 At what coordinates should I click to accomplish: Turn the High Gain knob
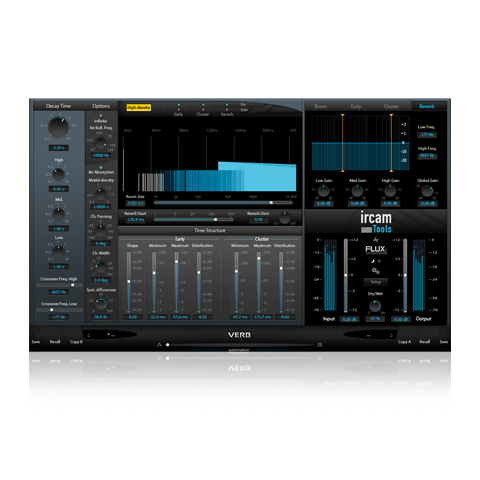pyautogui.click(x=390, y=191)
